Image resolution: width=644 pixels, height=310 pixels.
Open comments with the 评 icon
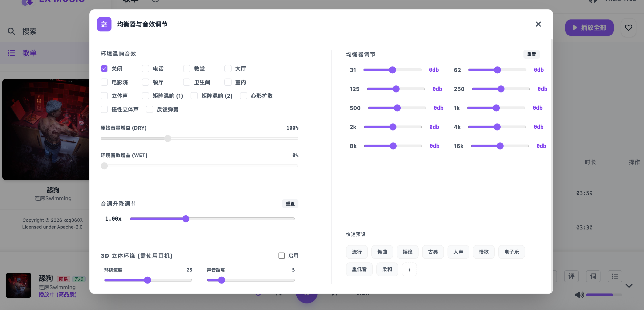[x=571, y=276]
